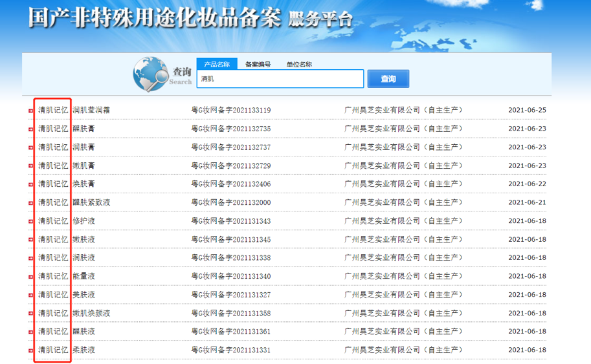The image size is (591, 364).
Task: Switch to the 备案编号 tab
Action: click(x=258, y=65)
